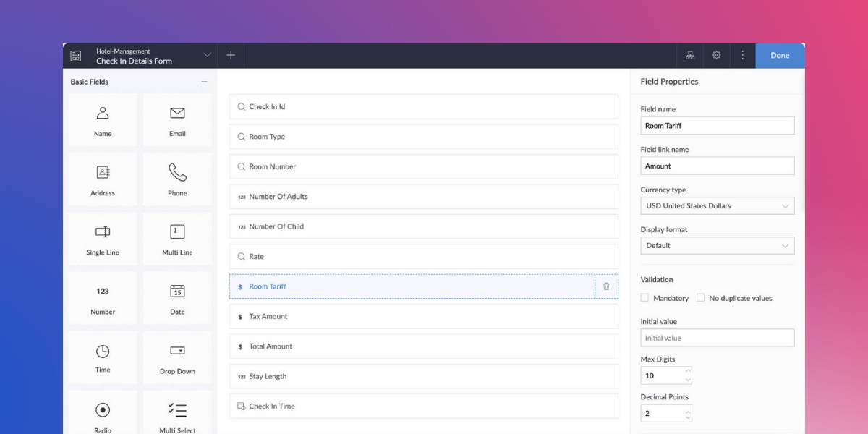Collapse the Basic Fields section
This screenshot has width=868, height=434.
pyautogui.click(x=204, y=82)
